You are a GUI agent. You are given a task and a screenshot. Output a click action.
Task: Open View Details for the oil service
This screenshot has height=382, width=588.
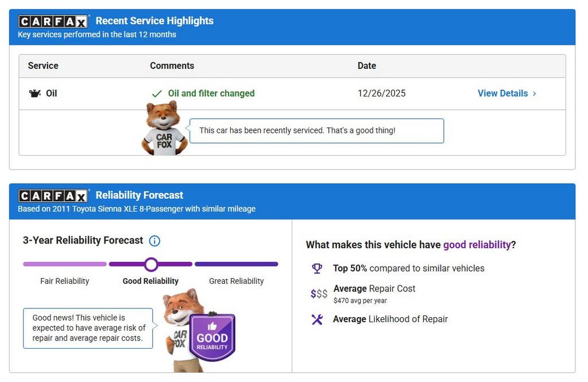pyautogui.click(x=502, y=94)
